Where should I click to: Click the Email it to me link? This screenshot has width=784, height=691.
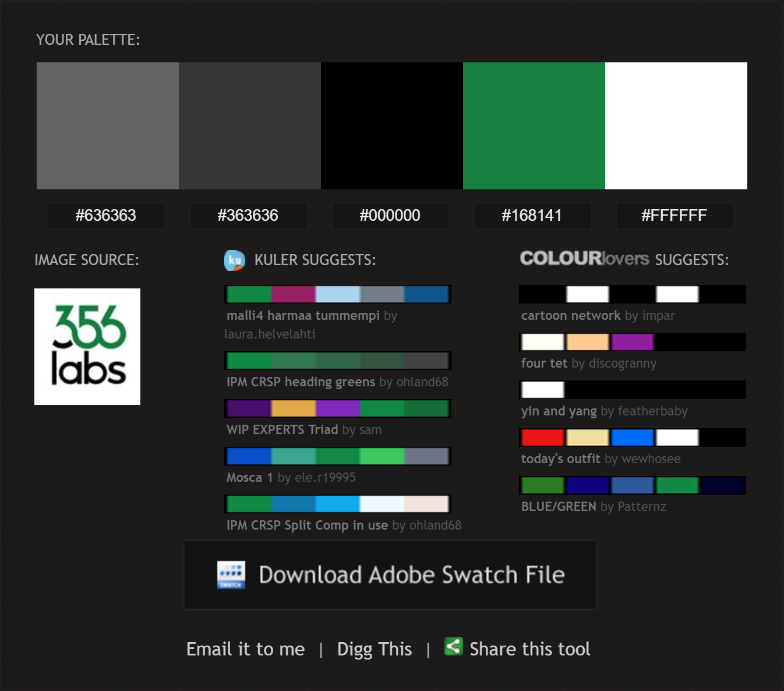point(245,649)
